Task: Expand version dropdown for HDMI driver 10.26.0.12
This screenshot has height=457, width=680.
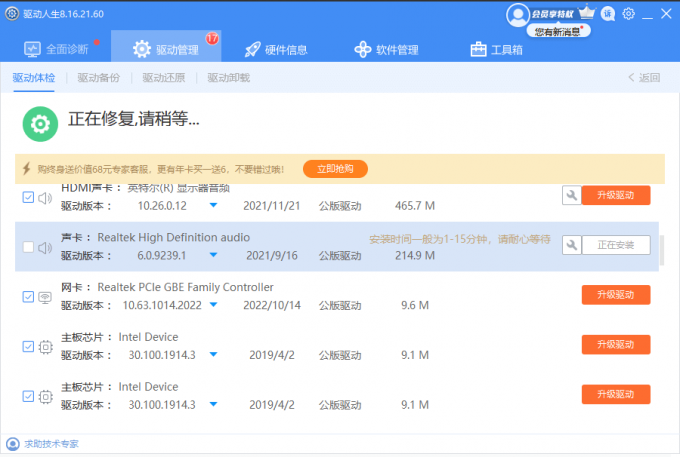Action: pos(213,206)
